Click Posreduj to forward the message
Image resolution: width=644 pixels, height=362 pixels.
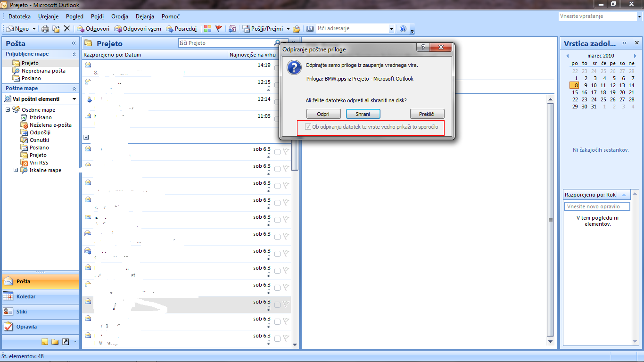point(181,29)
